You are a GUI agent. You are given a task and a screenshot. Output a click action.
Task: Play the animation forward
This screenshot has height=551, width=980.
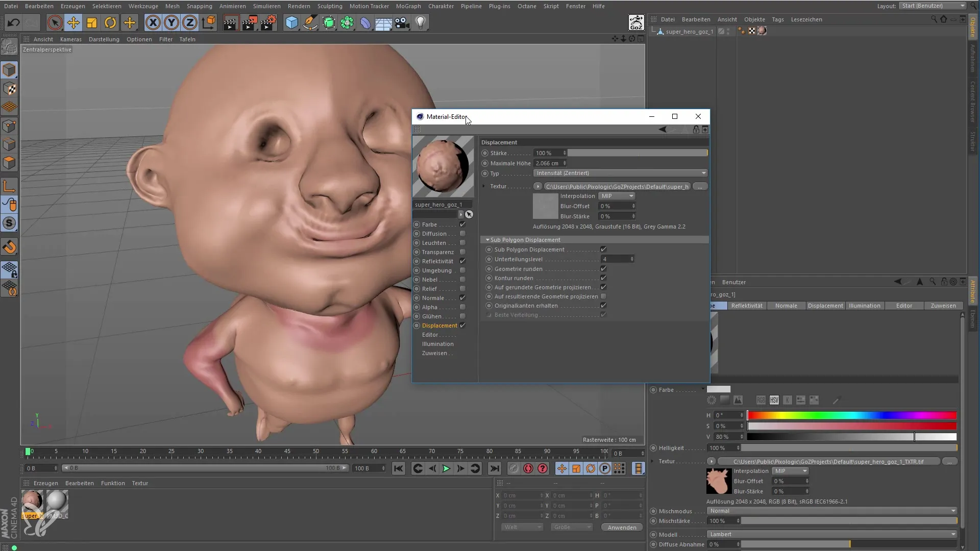pos(446,468)
